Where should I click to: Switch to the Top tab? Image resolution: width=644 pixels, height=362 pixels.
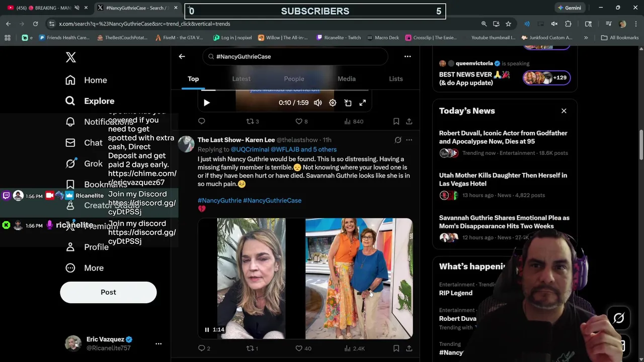click(x=193, y=79)
